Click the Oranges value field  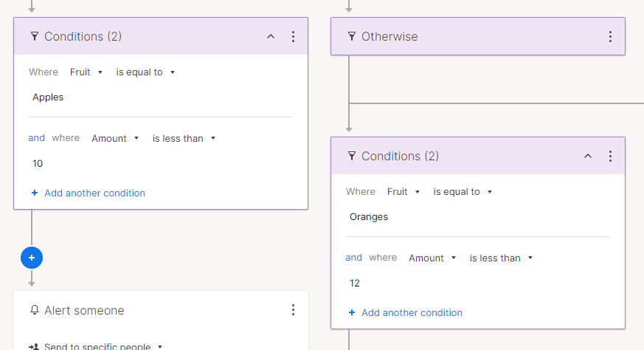tap(478, 217)
